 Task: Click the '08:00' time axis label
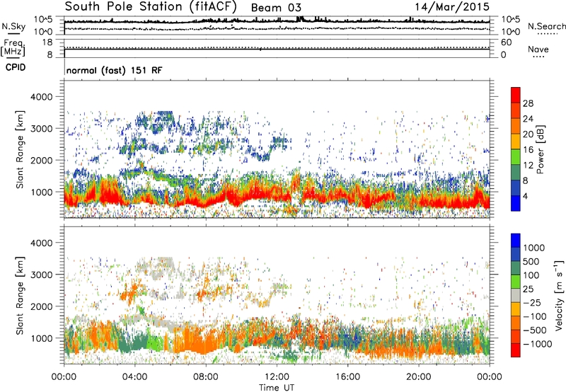click(x=206, y=377)
